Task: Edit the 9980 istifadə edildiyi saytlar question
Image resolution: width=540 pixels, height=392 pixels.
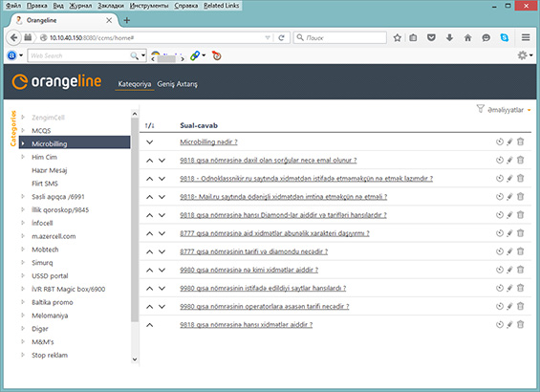Action: (x=509, y=288)
